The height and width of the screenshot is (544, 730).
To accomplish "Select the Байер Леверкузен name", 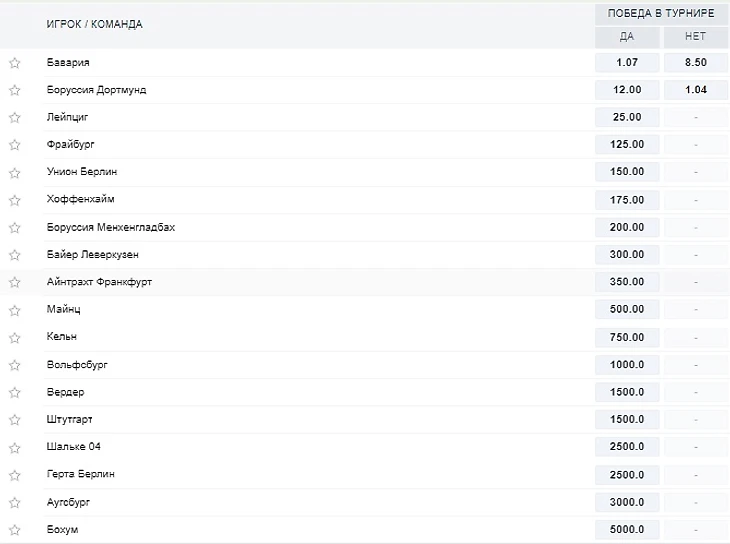I will click(93, 255).
